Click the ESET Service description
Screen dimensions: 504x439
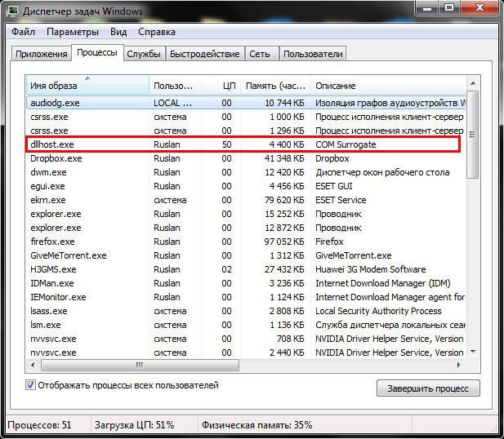pos(341,200)
